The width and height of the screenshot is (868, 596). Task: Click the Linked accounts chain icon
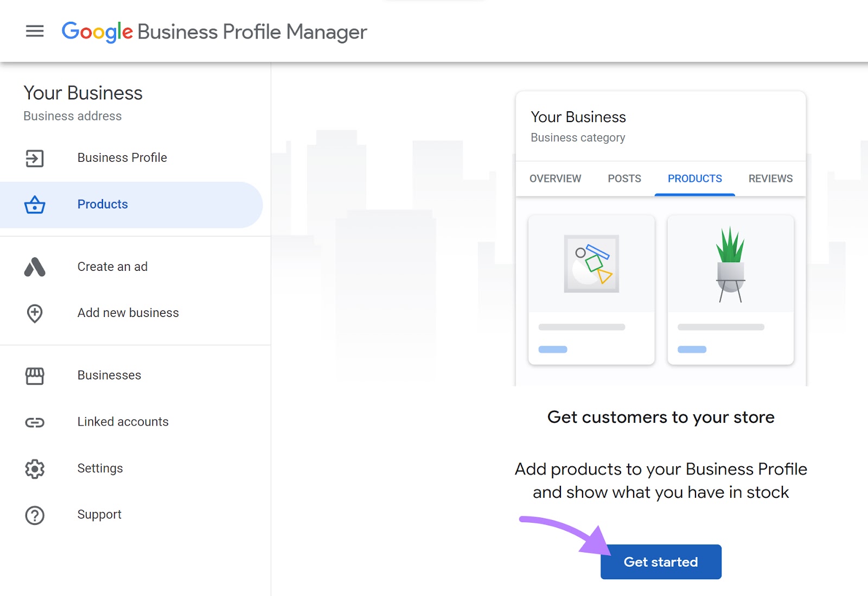[x=34, y=422]
